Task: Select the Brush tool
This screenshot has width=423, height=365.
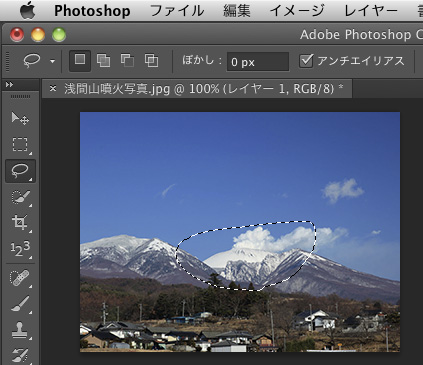Action: click(20, 304)
